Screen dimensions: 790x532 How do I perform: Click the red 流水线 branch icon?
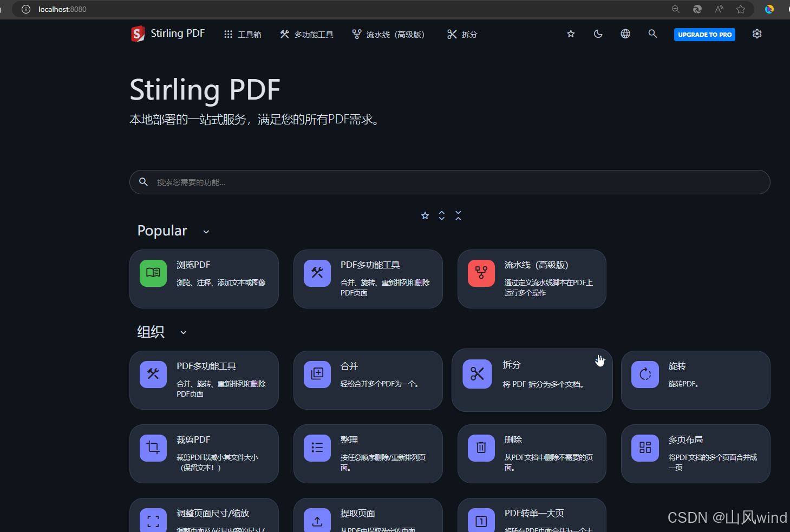[481, 273]
